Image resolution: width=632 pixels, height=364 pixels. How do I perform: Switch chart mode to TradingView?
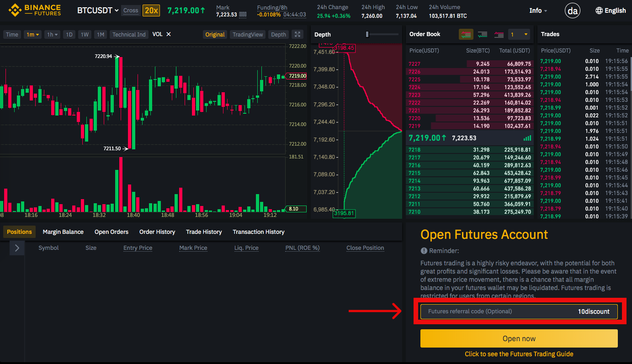[248, 34]
